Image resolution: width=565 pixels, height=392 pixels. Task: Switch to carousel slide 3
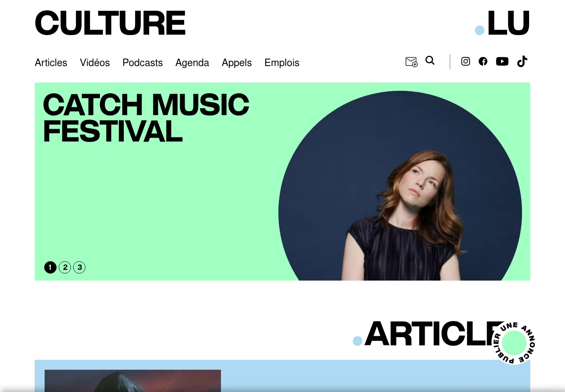tap(79, 267)
